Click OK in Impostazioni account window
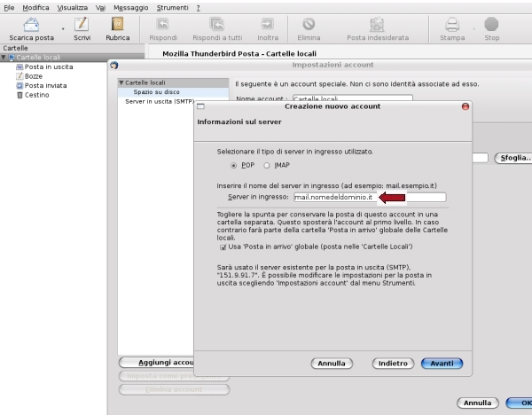Viewport: 532px width, 415px height. coord(519,403)
